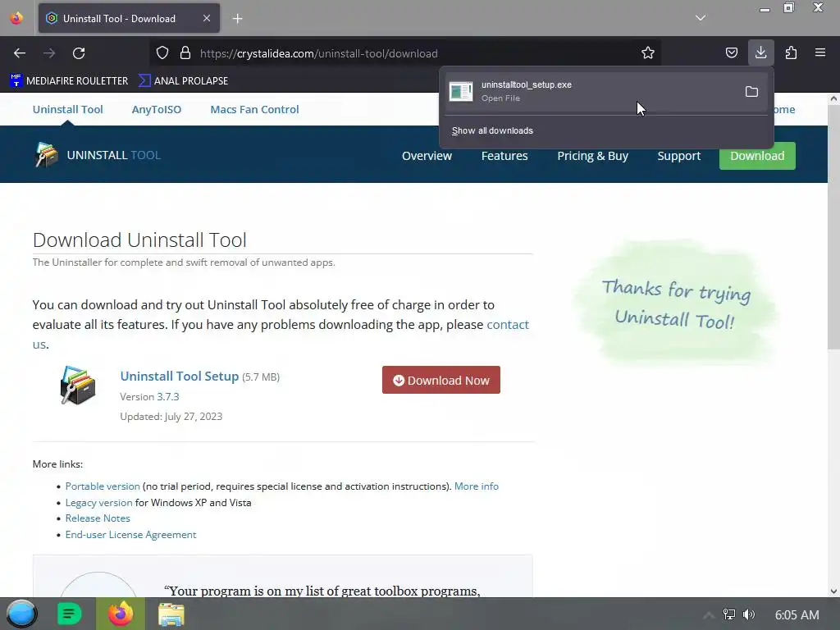
Task: Open the Release Notes link
Action: coord(98,518)
